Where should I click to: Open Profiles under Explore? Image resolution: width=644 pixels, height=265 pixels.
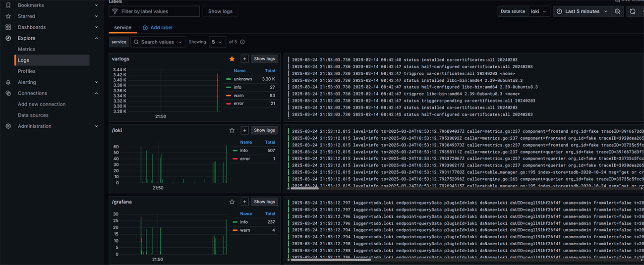coord(27,71)
